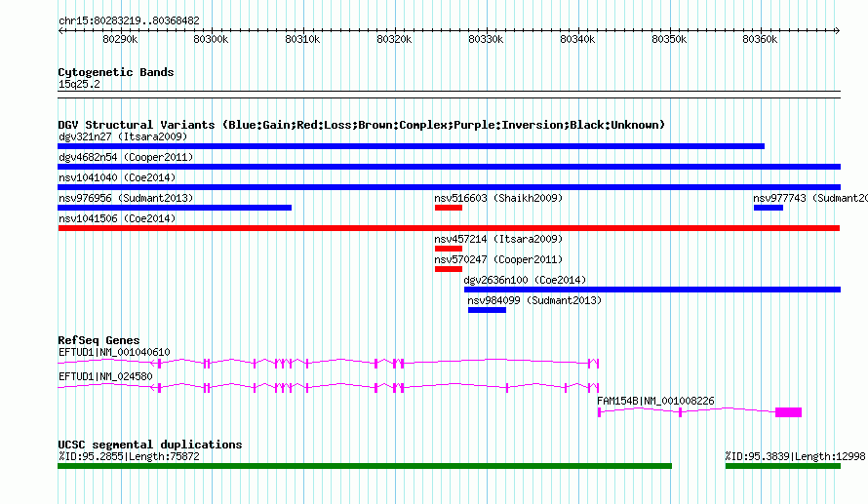The height and width of the screenshot is (504, 868).
Task: Select the dgv2636n100 blue gain bar
Action: pyautogui.click(x=652, y=290)
